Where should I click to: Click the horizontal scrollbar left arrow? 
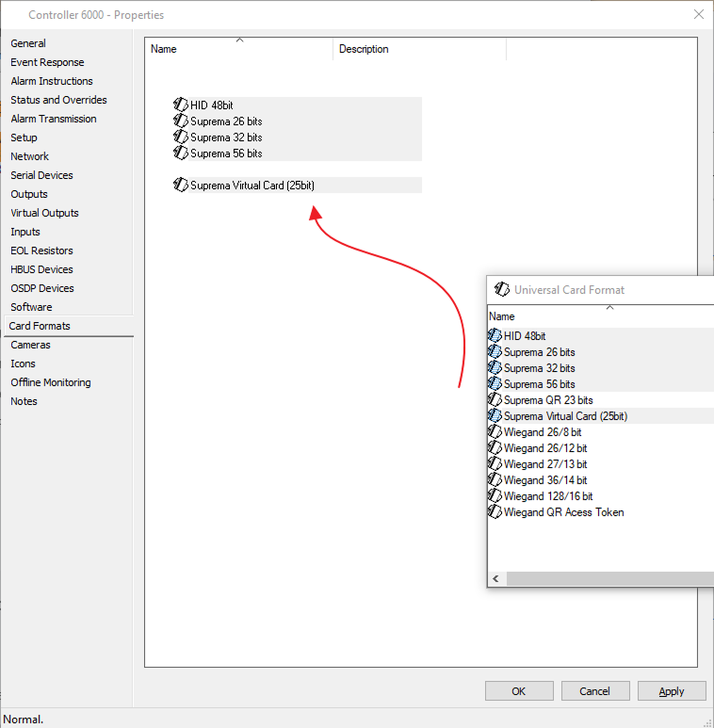pyautogui.click(x=495, y=578)
